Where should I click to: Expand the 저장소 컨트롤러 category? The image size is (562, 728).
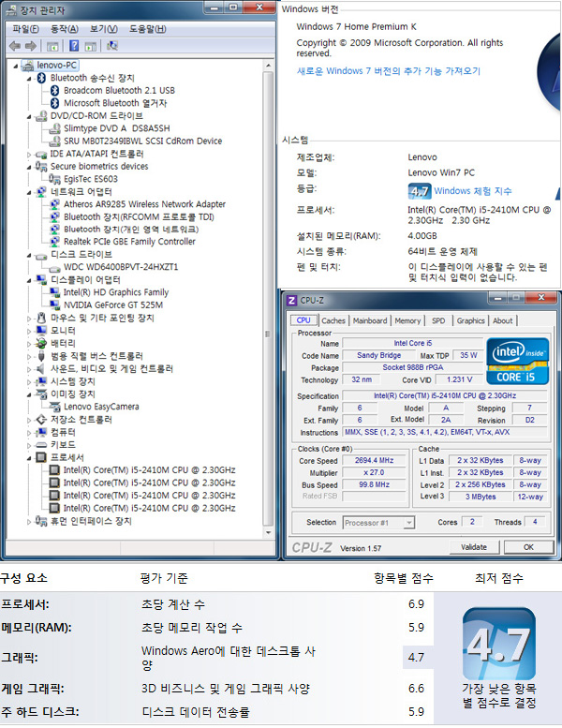coord(29,420)
